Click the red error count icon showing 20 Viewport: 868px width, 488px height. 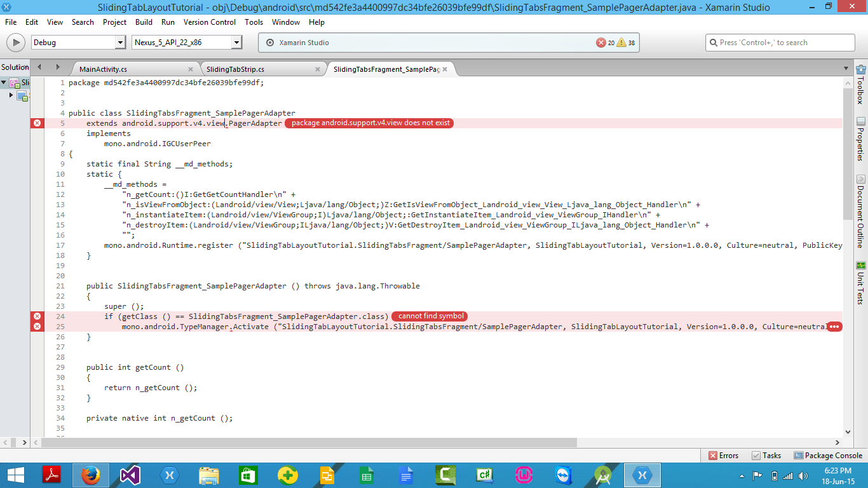(x=600, y=43)
